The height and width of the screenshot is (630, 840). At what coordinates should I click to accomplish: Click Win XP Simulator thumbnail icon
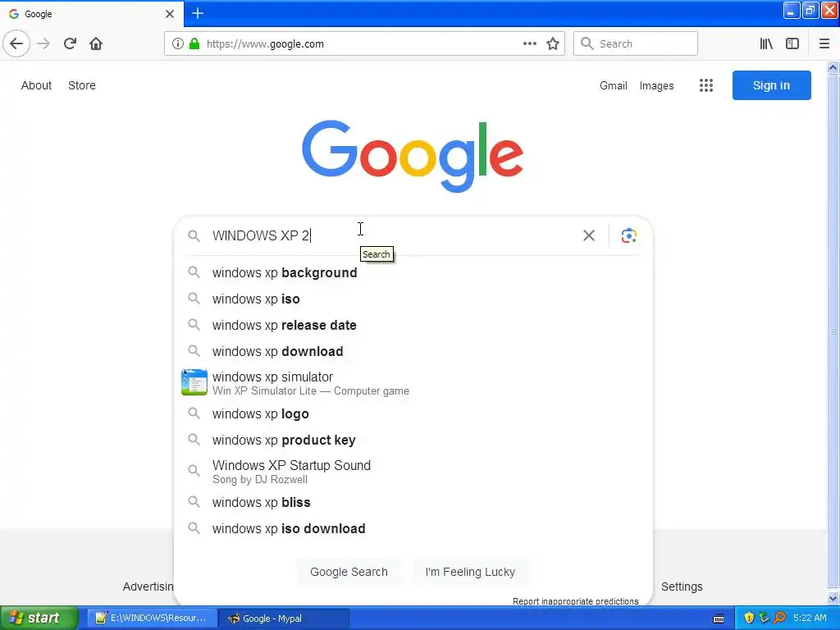(x=194, y=382)
